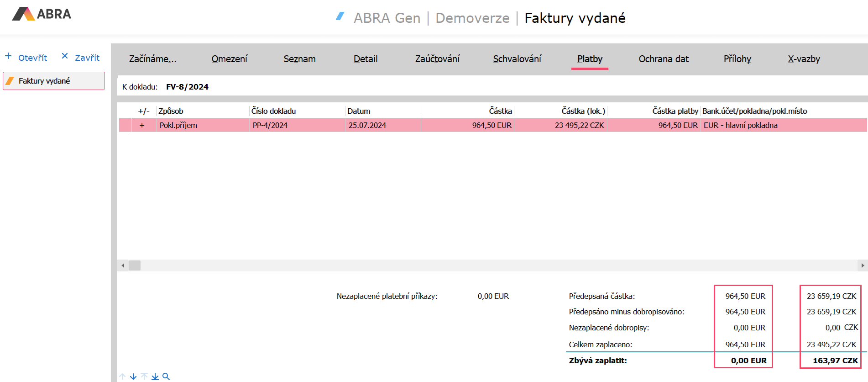Click the Způsob column header
Image resolution: width=868 pixels, height=382 pixels.
171,111
